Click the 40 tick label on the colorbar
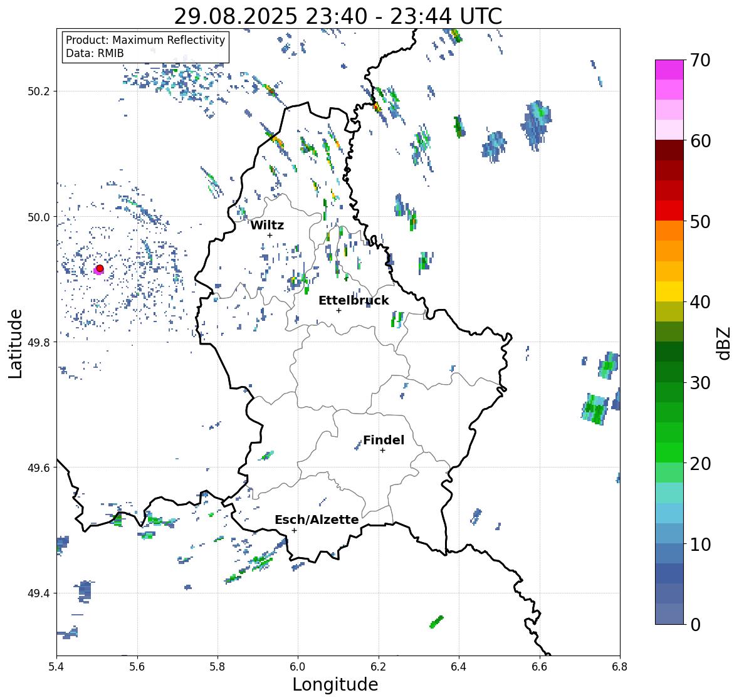Screen dimensions: 739x700 click(700, 302)
